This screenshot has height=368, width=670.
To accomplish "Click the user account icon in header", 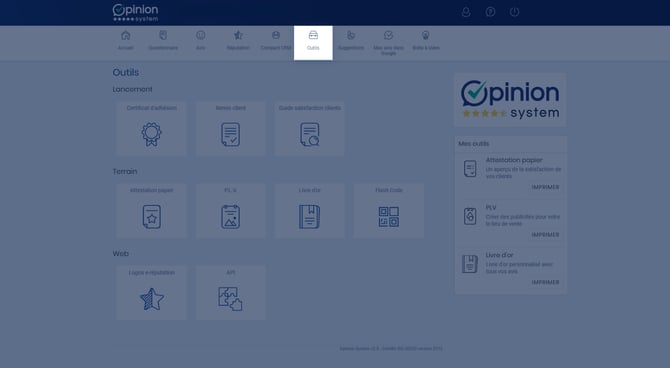I will pyautogui.click(x=466, y=12).
